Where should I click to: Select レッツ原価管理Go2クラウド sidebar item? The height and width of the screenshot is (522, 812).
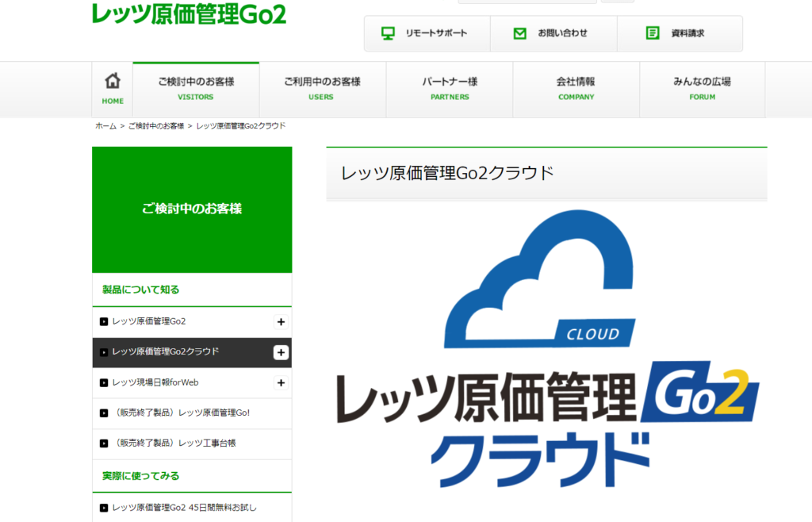(192, 352)
